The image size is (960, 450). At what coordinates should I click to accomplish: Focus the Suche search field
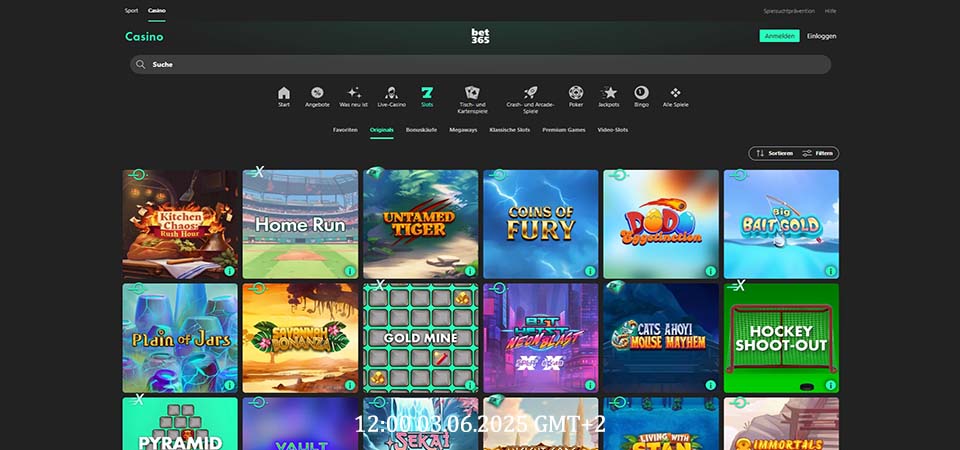pyautogui.click(x=480, y=64)
